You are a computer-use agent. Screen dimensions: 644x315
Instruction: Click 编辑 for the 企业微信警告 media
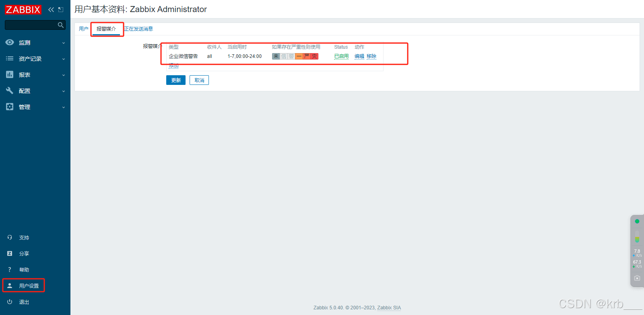point(359,56)
